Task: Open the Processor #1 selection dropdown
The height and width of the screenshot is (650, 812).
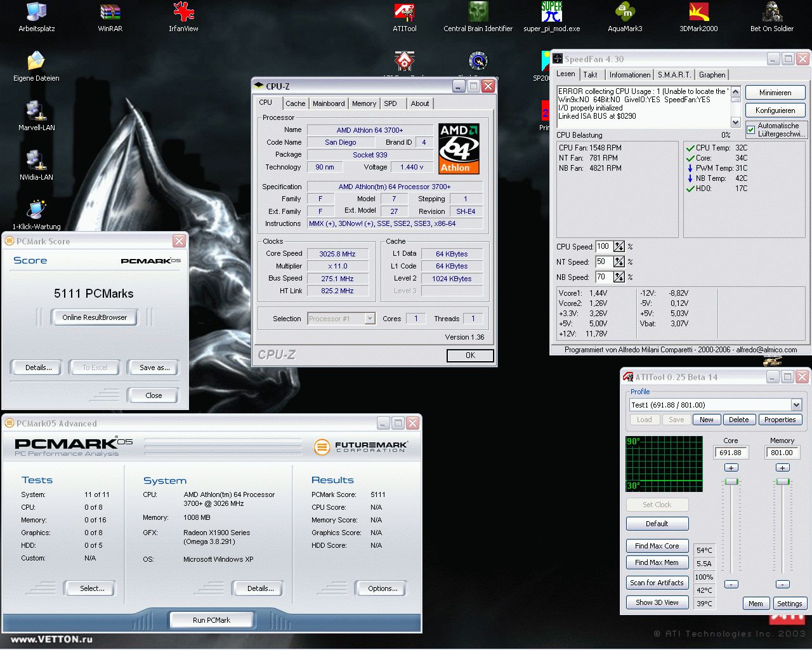Action: [x=341, y=319]
